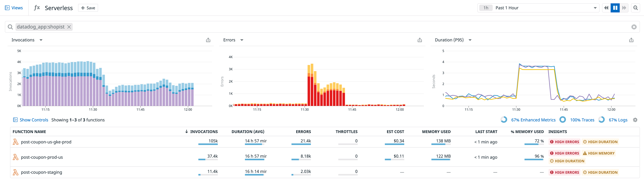Pause live data updates

[x=615, y=8]
